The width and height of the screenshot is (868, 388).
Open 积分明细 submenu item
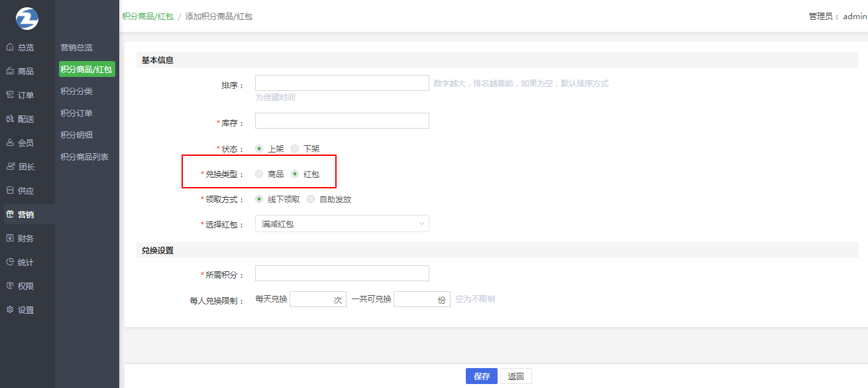76,135
